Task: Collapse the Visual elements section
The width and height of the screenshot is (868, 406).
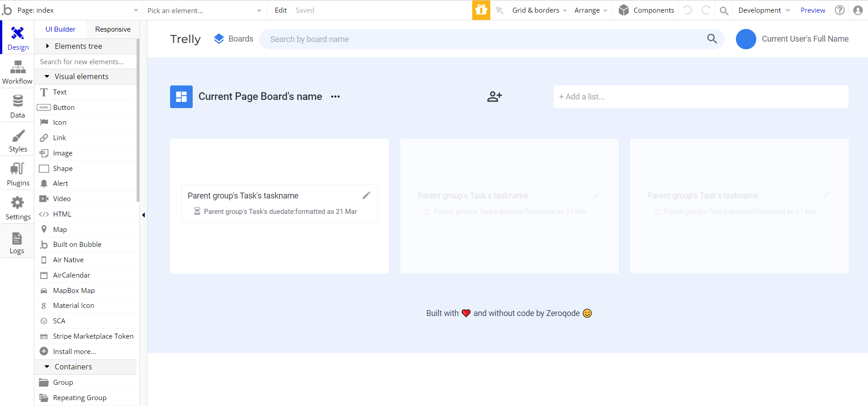Action: (85, 76)
